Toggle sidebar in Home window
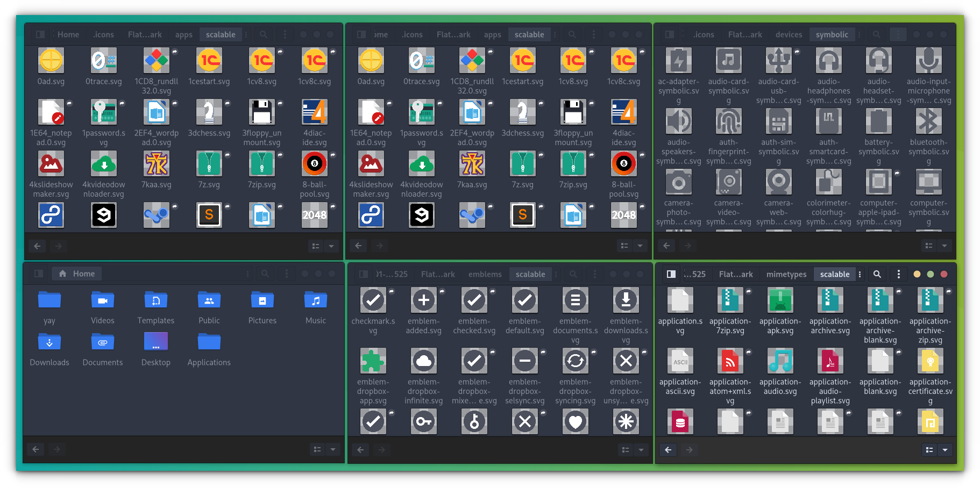This screenshot has width=980, height=488. pyautogui.click(x=39, y=274)
